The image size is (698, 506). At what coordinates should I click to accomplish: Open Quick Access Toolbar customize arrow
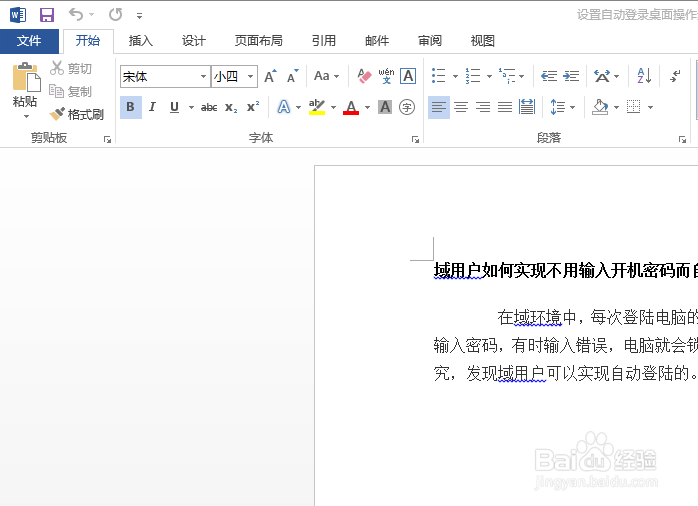click(139, 16)
